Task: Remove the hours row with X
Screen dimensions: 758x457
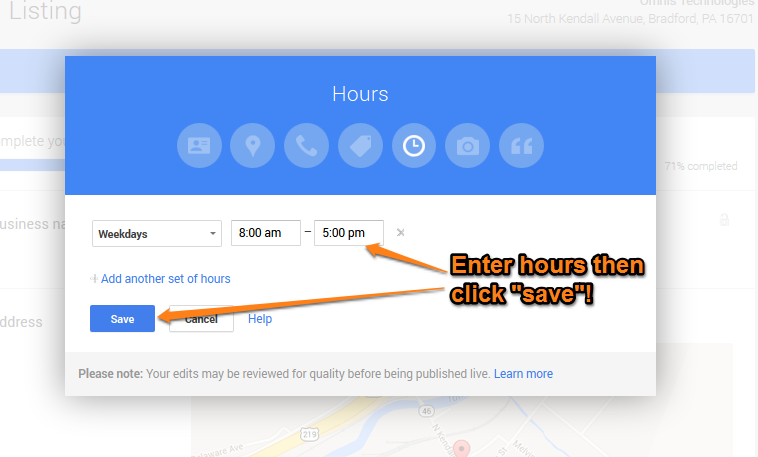Action: [401, 233]
